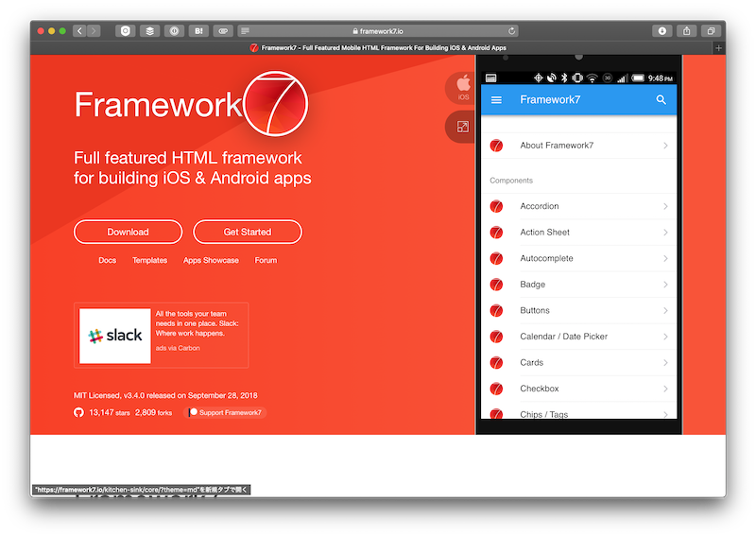Click the link-shaped extension icon
This screenshot has width=756, height=537.
pyautogui.click(x=223, y=31)
